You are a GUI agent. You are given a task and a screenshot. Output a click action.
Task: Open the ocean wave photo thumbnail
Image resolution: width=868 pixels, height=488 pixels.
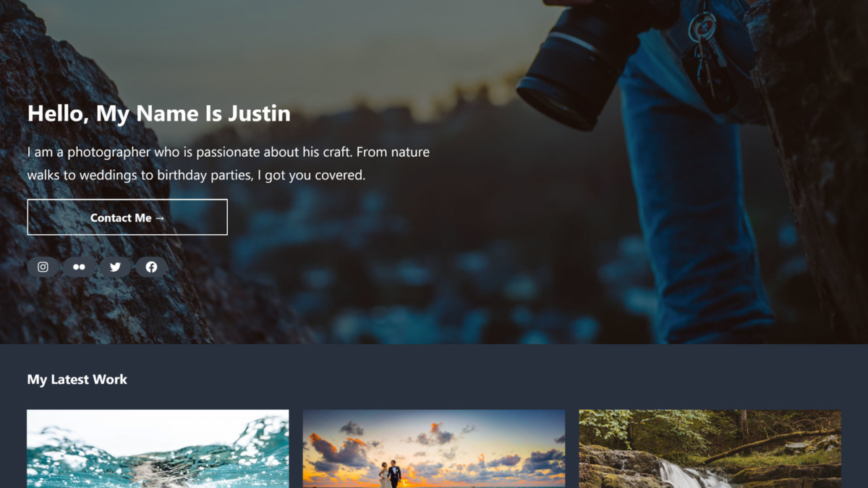coord(158,449)
